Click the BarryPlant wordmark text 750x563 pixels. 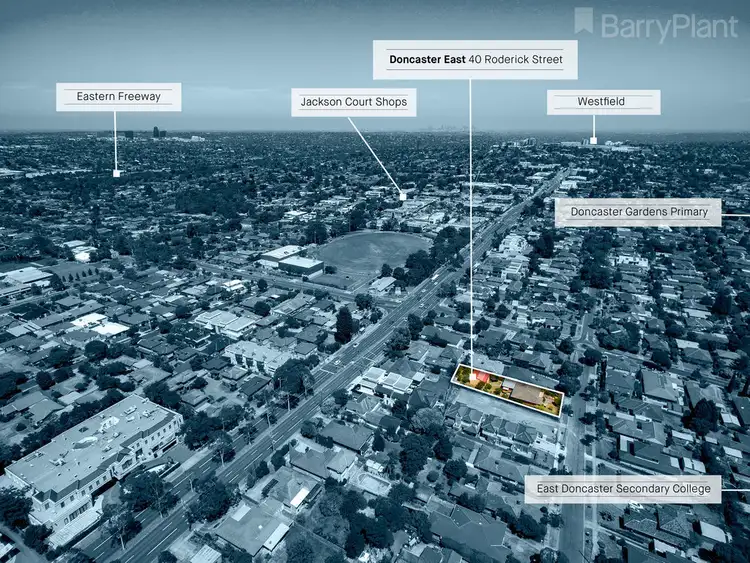(668, 25)
